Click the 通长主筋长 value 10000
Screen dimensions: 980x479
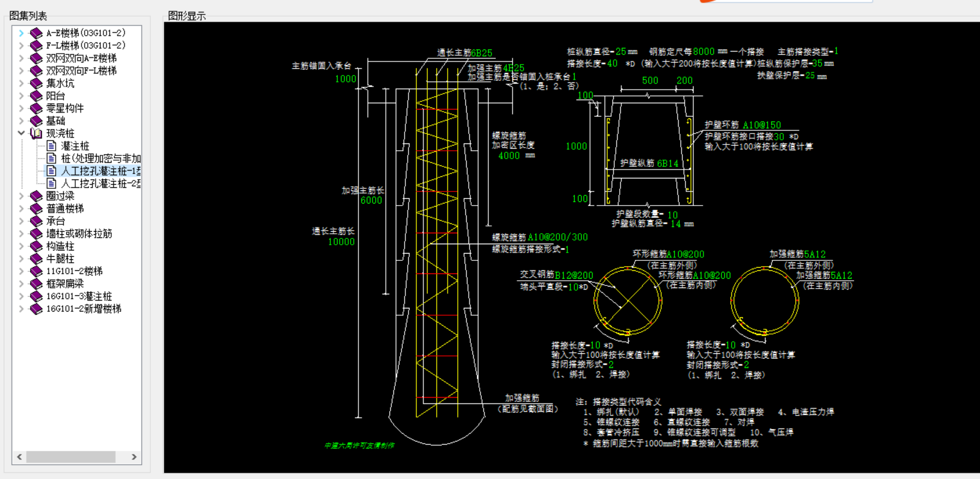pyautogui.click(x=341, y=242)
